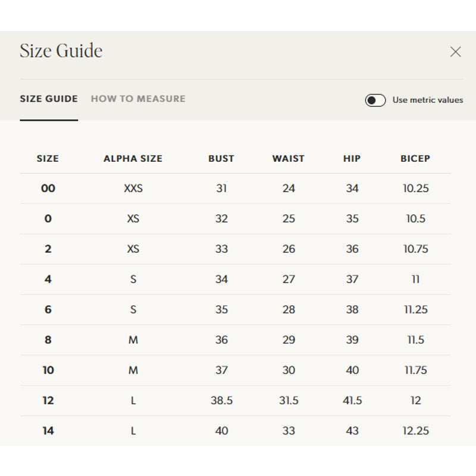Click waist value 31.5
This screenshot has height=476, width=476.
point(289,400)
